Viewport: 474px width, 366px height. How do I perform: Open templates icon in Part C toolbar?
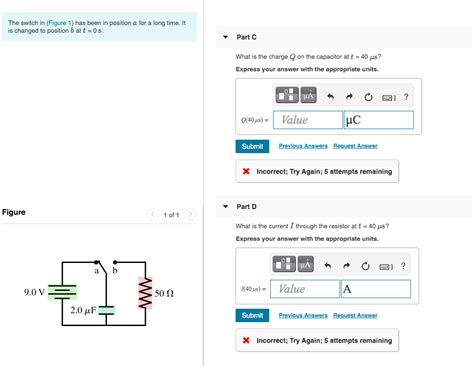pyautogui.click(x=287, y=95)
